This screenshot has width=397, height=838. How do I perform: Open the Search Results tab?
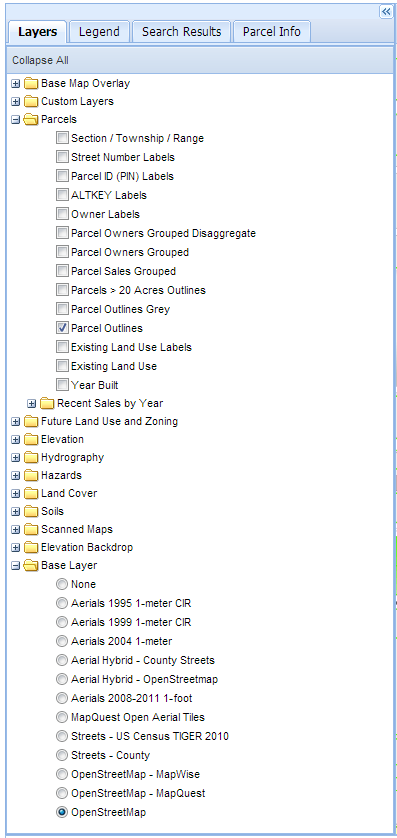182,32
